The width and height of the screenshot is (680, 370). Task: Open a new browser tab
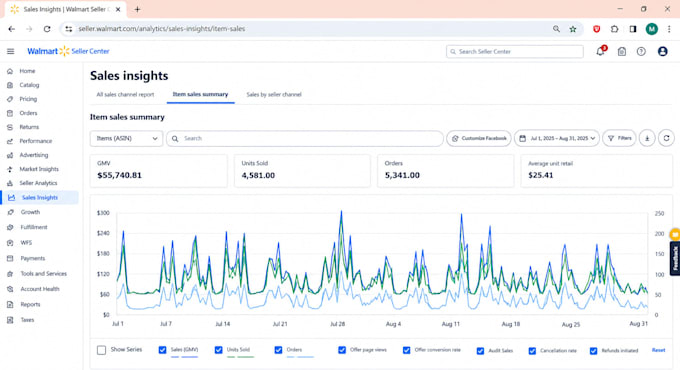coord(137,9)
